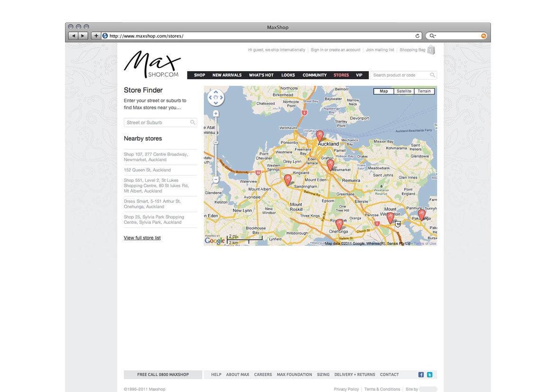This screenshot has width=556, height=392.
Task: Select the store marker at Onehunga
Action: (339, 224)
